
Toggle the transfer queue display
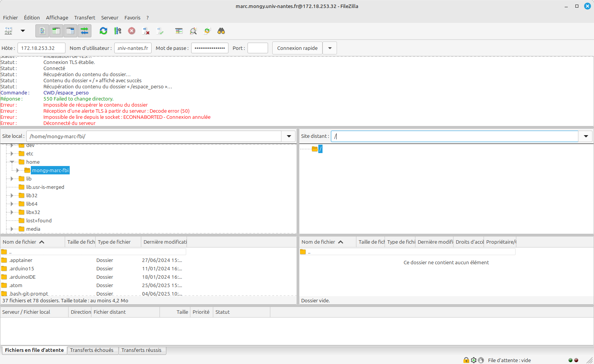click(x=84, y=31)
